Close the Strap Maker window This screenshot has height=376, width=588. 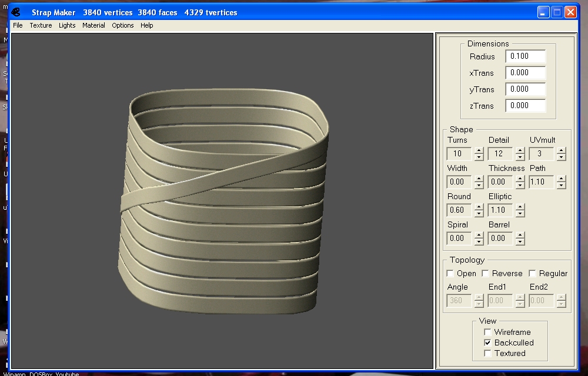(x=570, y=12)
